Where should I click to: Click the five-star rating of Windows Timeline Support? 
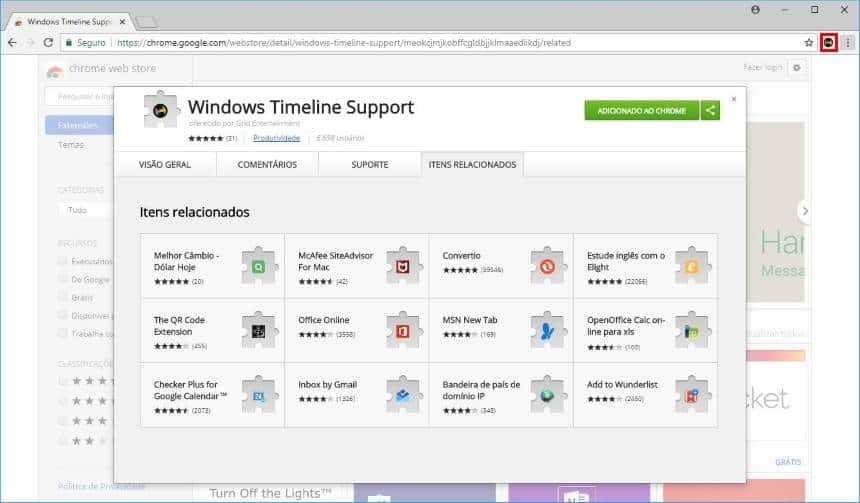206,138
